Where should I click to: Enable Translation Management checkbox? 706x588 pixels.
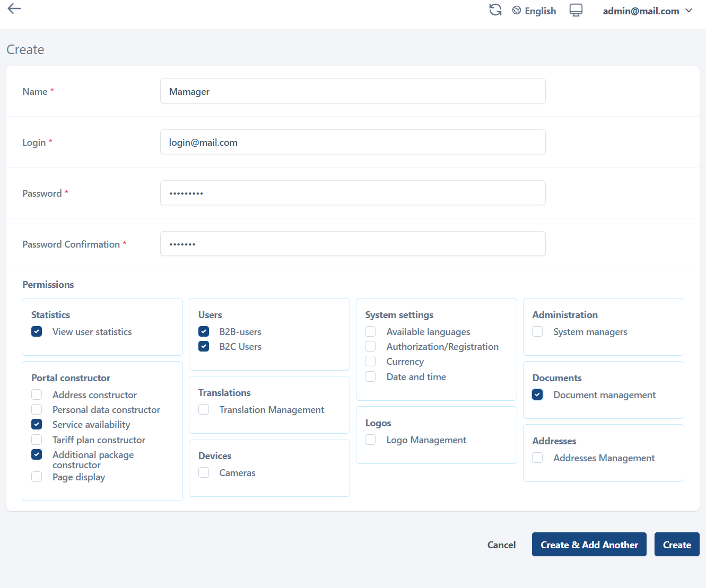tap(204, 410)
